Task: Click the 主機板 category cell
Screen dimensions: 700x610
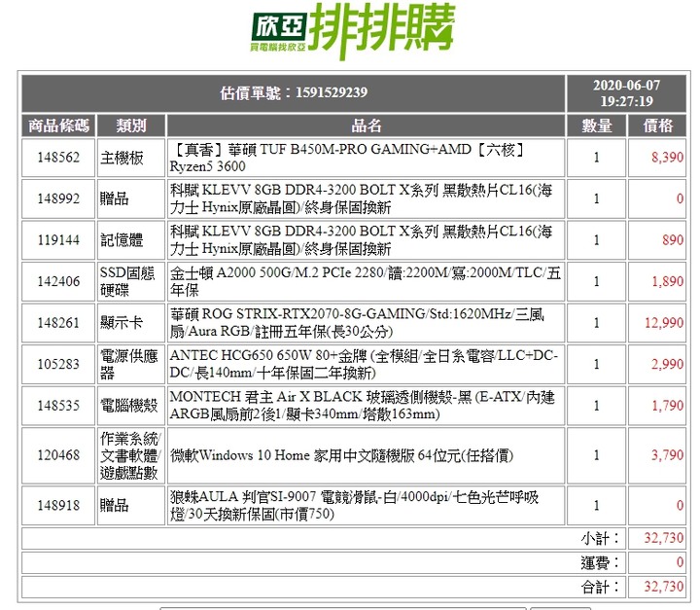Action: point(131,158)
